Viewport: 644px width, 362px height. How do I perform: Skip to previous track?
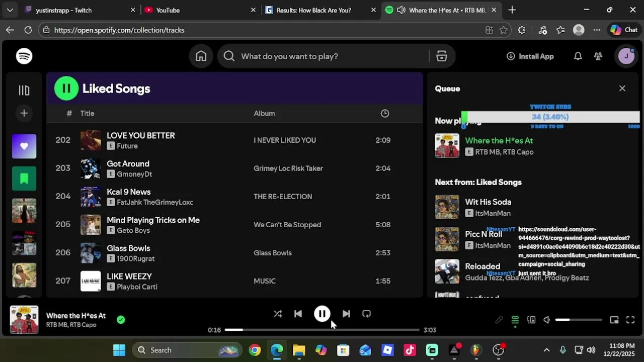(298, 314)
